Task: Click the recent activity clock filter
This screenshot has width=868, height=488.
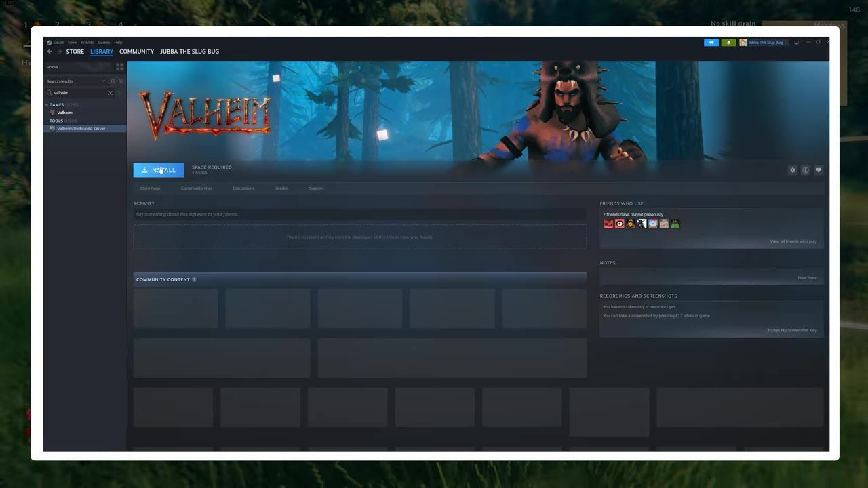Action: [113, 81]
